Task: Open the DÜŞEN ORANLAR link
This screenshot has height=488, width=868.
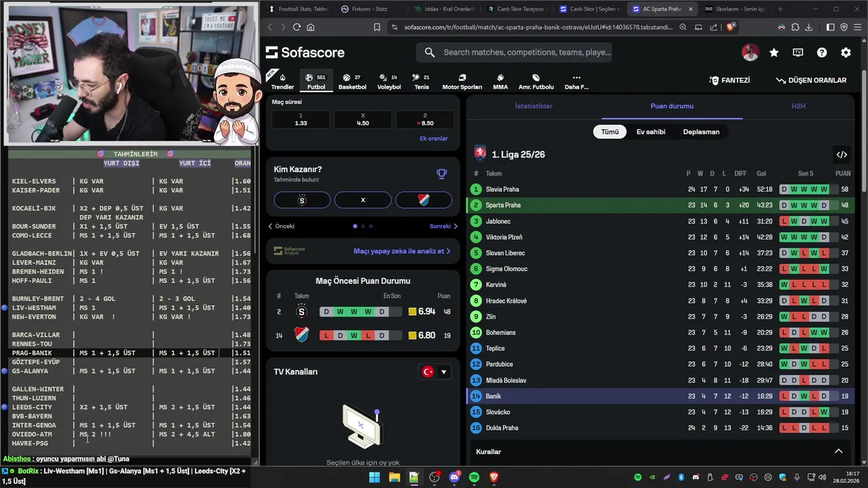Action: tap(811, 80)
